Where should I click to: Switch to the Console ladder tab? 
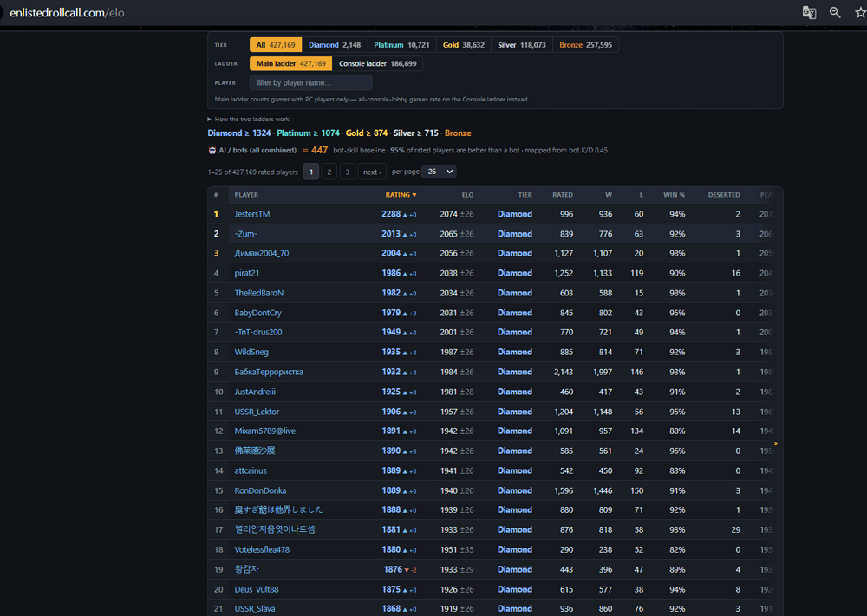378,63
